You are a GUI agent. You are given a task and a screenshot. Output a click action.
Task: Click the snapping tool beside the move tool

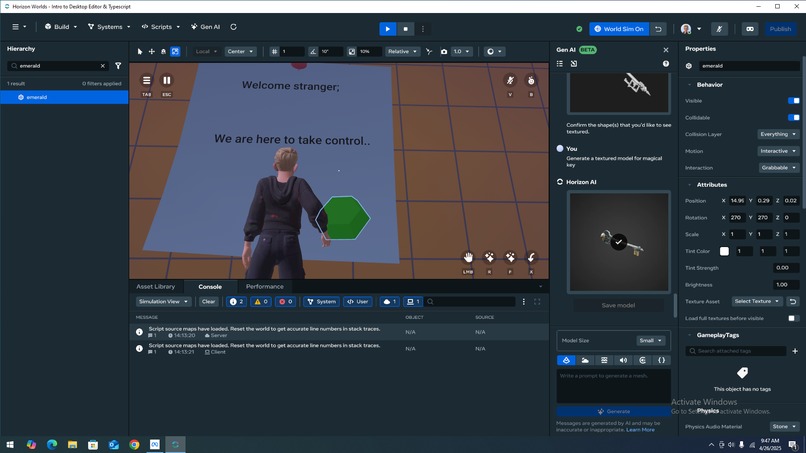coord(163,51)
